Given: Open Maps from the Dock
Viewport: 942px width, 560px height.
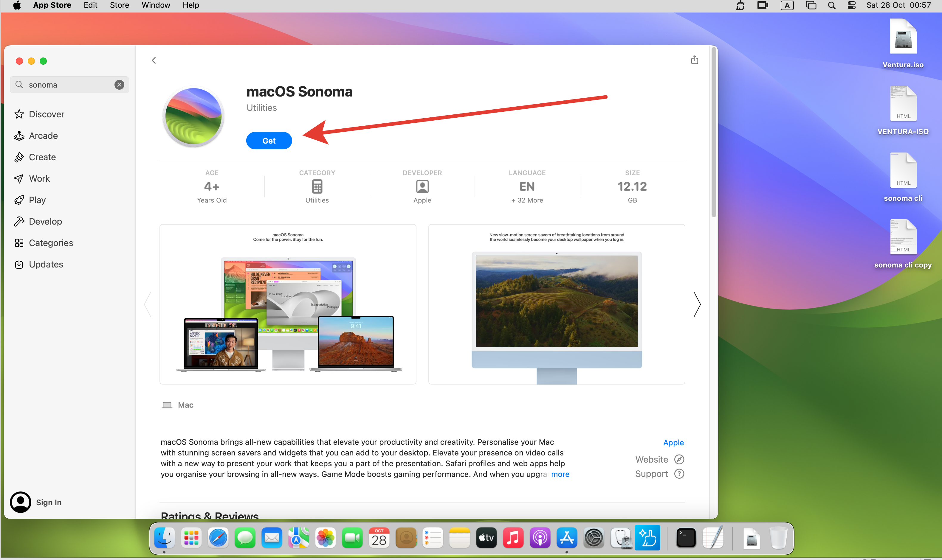Looking at the screenshot, I should [x=299, y=538].
